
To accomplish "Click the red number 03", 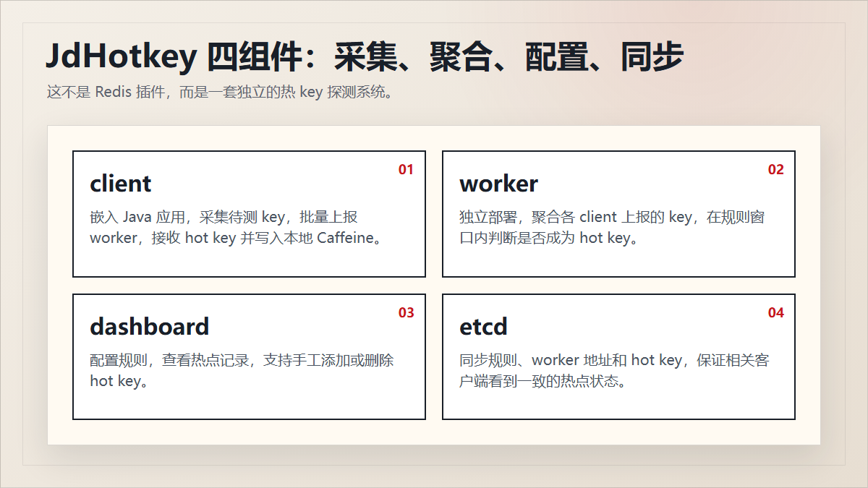I will tap(406, 313).
